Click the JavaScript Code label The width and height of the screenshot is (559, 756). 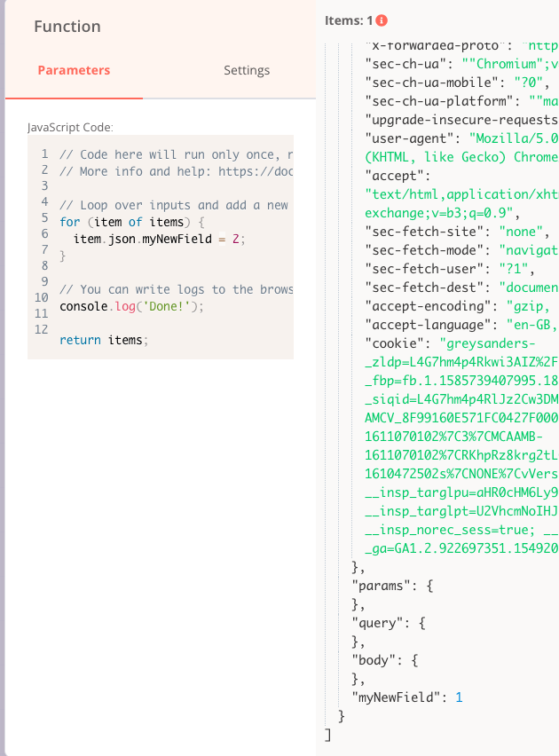pyautogui.click(x=70, y=127)
